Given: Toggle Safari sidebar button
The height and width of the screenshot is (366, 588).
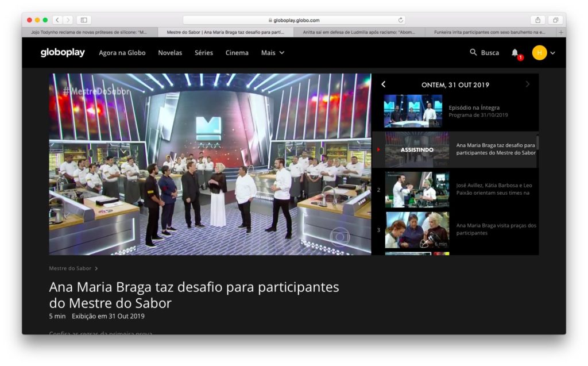Looking at the screenshot, I should 84,20.
